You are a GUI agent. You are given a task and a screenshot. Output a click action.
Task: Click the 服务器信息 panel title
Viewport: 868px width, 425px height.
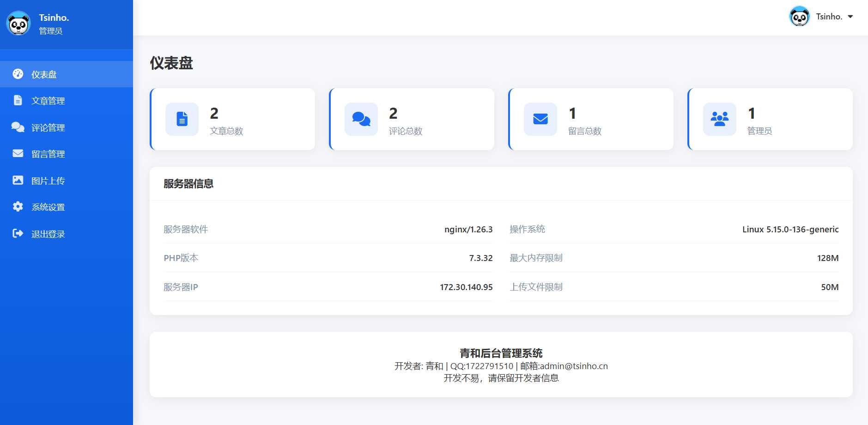tap(188, 184)
